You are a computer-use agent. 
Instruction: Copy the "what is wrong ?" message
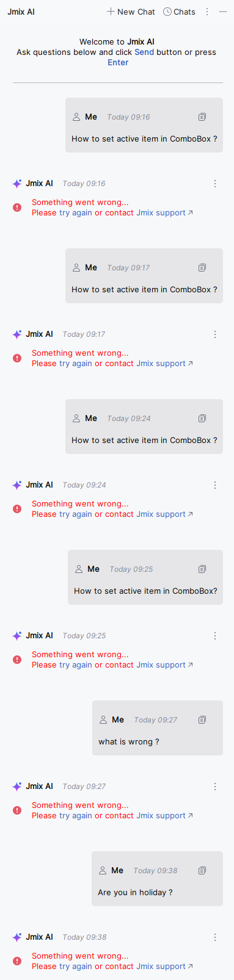[x=202, y=720]
